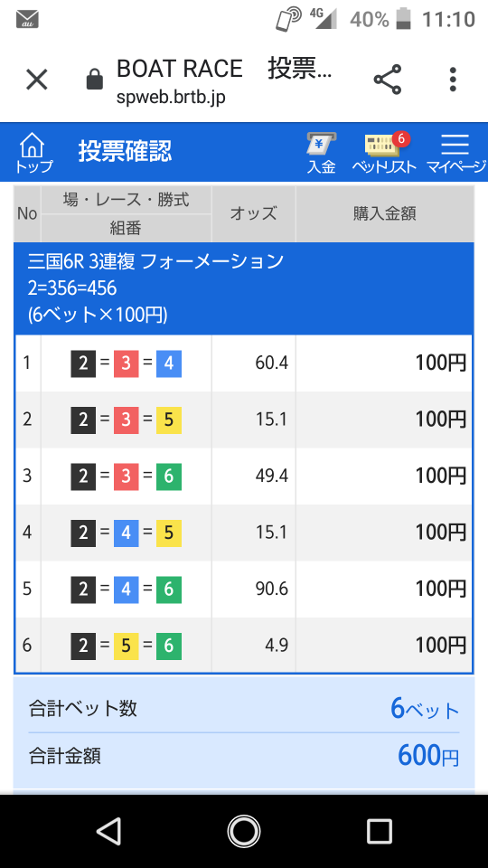Screen dimensions: 488x868
Task: Tap the browser share icon
Action: (388, 80)
